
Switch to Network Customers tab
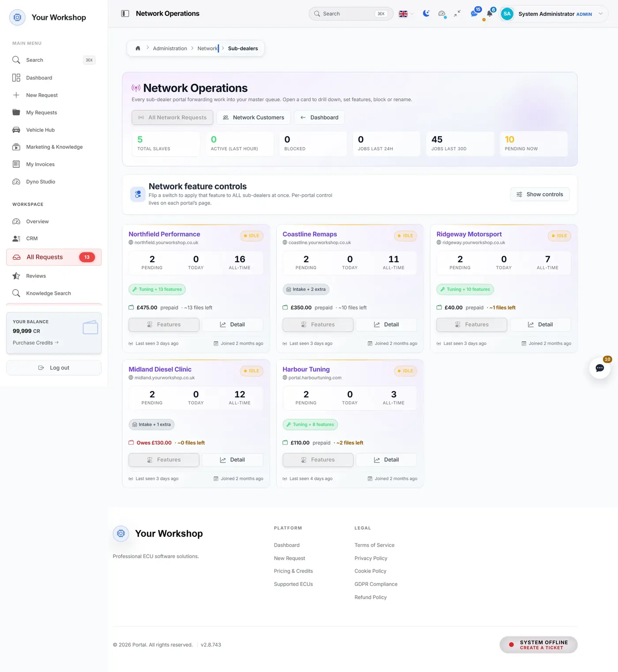tap(253, 117)
